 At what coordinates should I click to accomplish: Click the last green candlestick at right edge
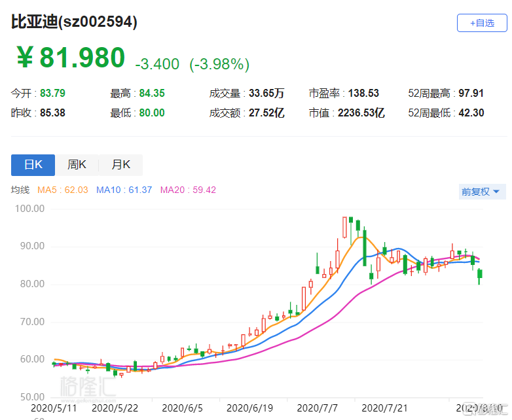click(x=480, y=274)
